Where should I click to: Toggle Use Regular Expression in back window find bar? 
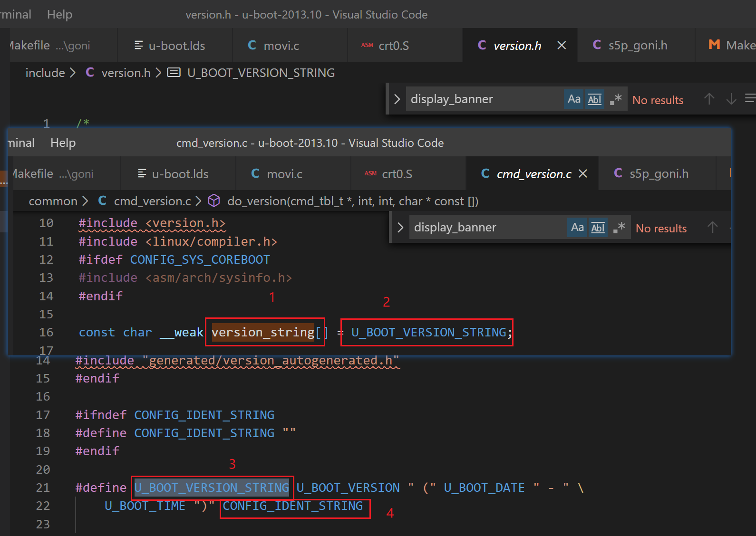point(616,99)
